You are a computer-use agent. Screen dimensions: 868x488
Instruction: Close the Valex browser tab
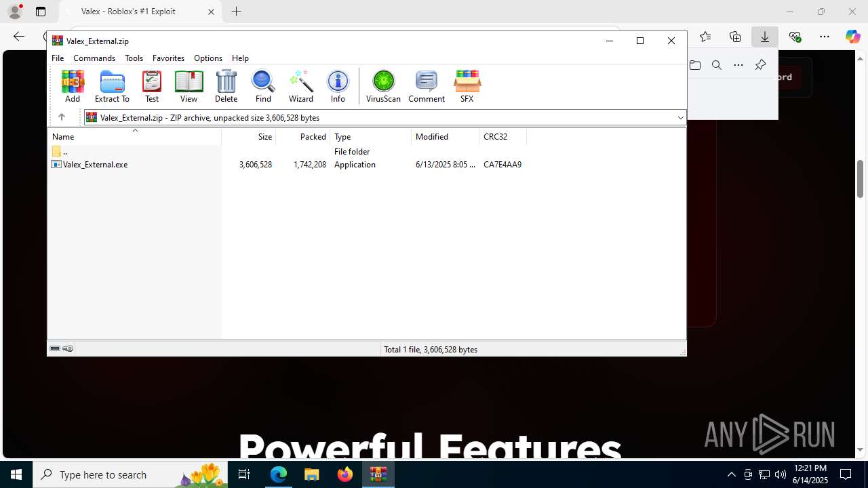pyautogui.click(x=211, y=12)
